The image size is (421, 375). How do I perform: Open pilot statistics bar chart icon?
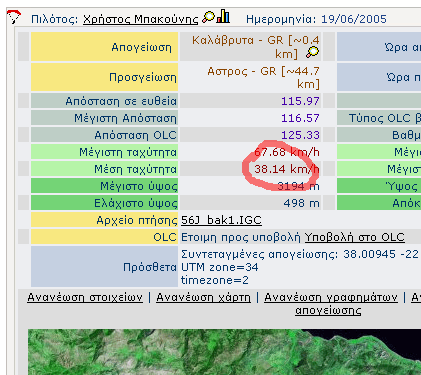coord(223,16)
